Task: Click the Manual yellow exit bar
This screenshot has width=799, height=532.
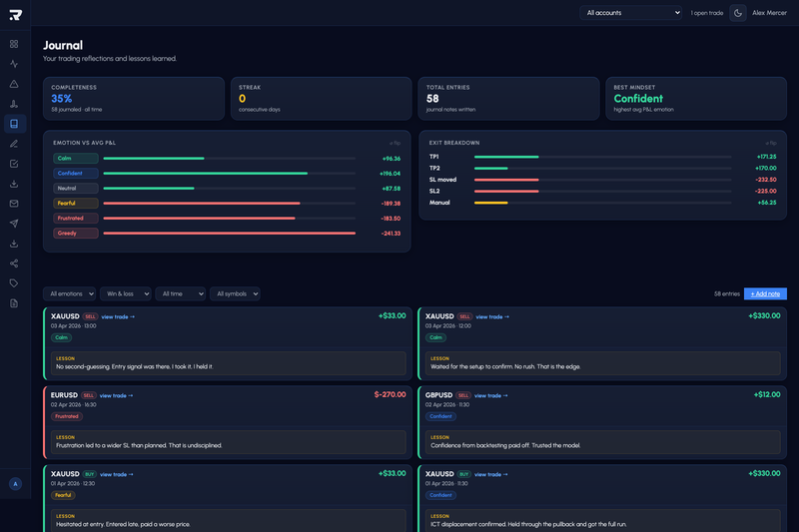Action: click(x=490, y=203)
